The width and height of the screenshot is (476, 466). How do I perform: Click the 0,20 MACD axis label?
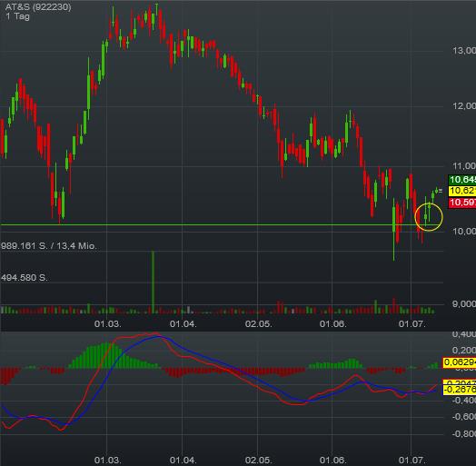coord(464,350)
